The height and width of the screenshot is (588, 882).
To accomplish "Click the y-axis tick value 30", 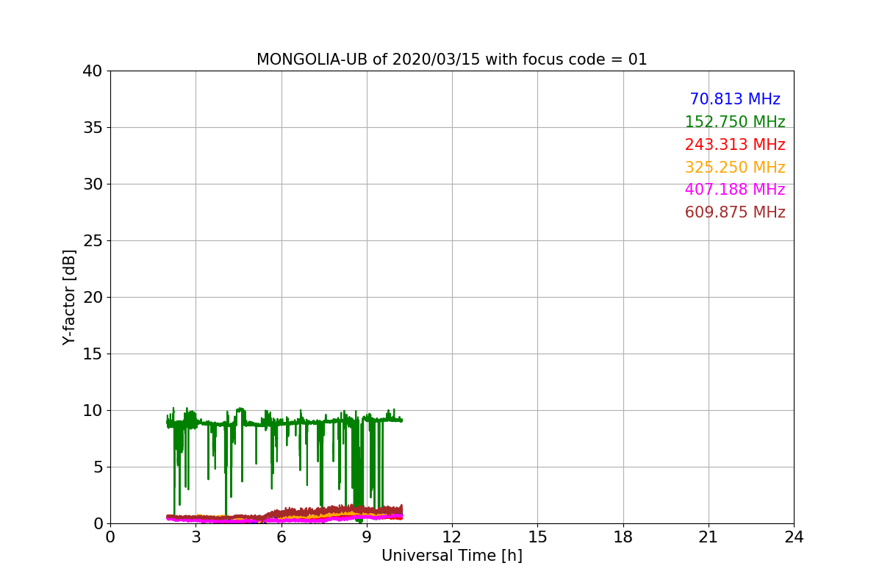I will [x=92, y=184].
